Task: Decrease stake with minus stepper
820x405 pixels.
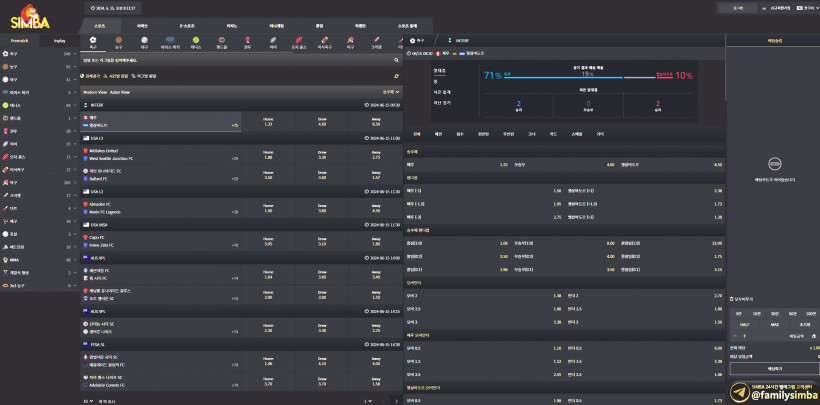Action: pos(735,336)
